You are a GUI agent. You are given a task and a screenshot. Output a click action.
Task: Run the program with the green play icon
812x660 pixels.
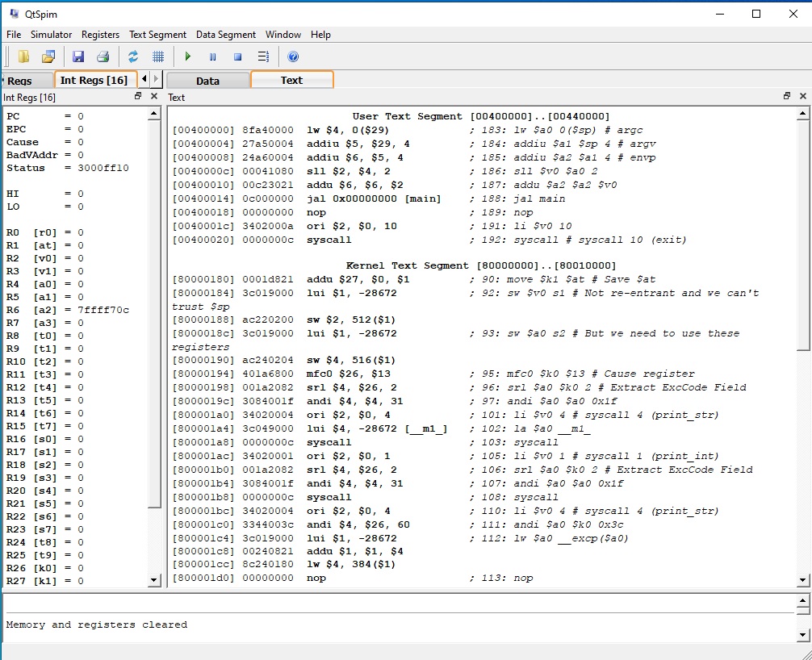tap(187, 56)
